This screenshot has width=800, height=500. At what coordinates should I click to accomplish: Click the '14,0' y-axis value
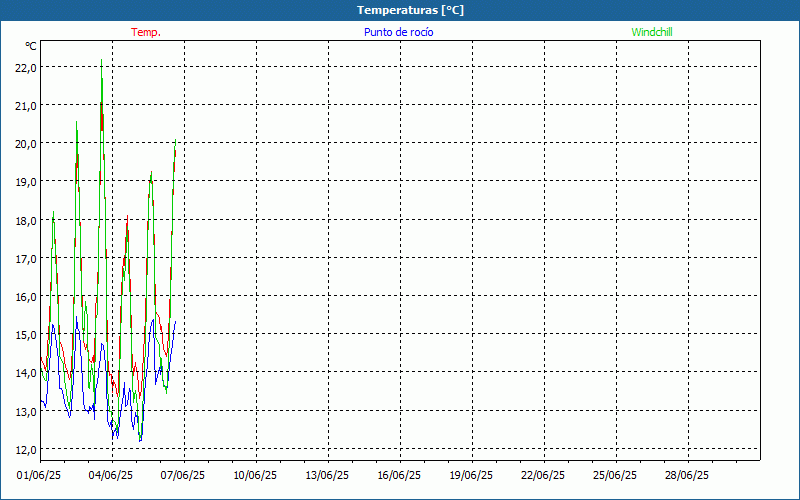(26, 373)
